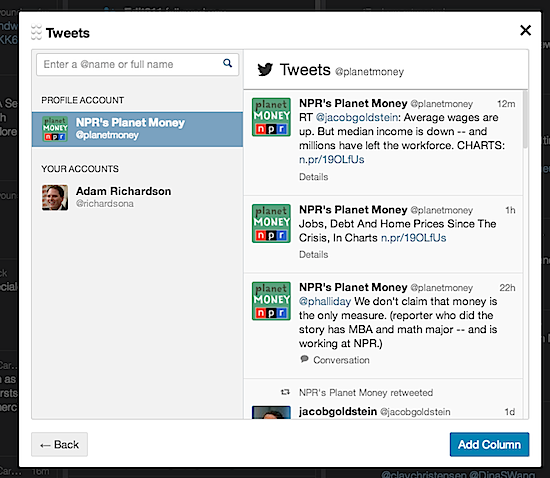
Task: Click NPR's Planet Money name in the 22h tweet
Action: (353, 287)
